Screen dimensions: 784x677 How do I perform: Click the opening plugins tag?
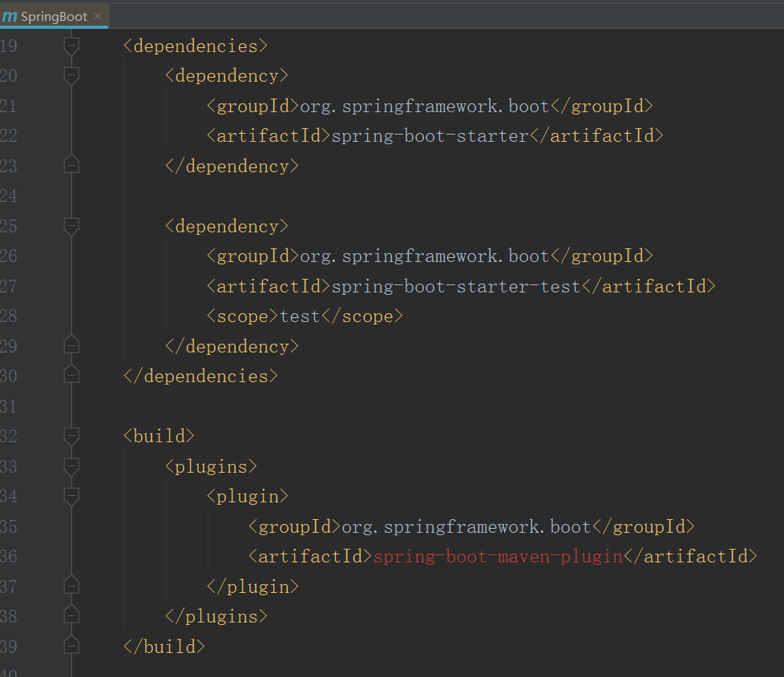(x=211, y=466)
